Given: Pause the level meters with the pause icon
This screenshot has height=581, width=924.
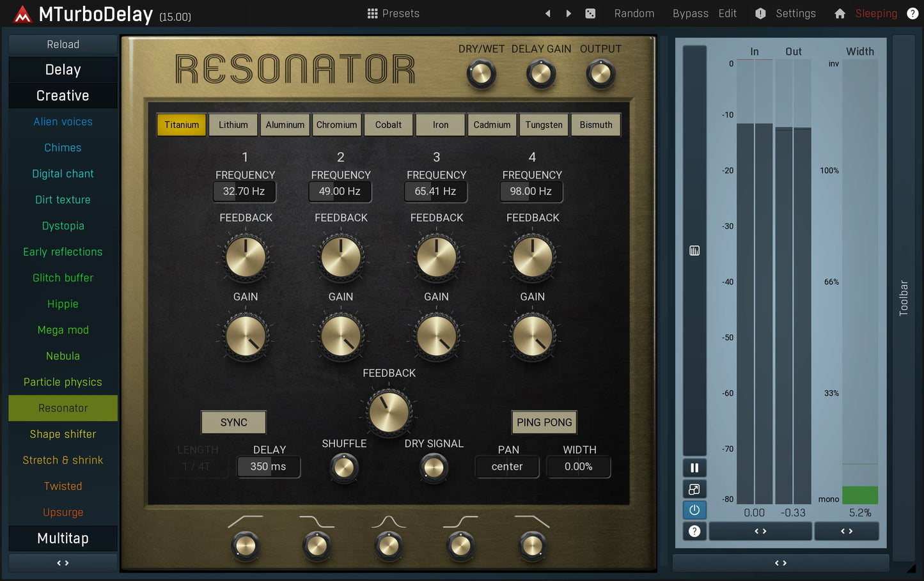Looking at the screenshot, I should [x=694, y=467].
